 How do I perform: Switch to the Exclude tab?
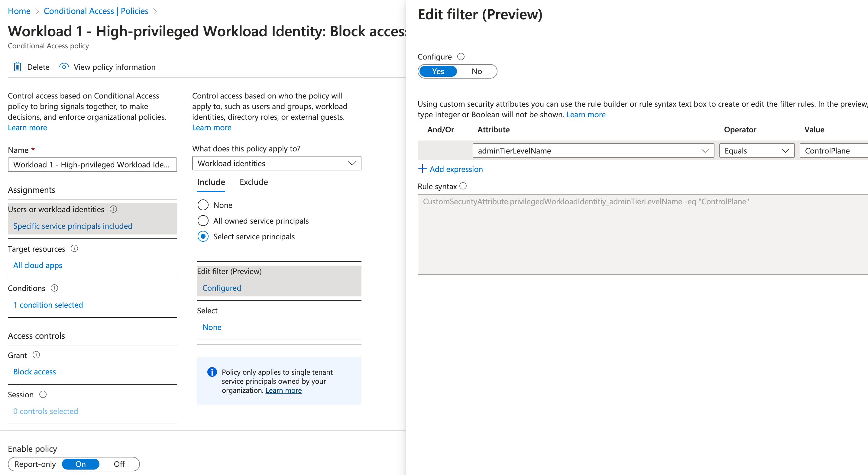pos(254,182)
